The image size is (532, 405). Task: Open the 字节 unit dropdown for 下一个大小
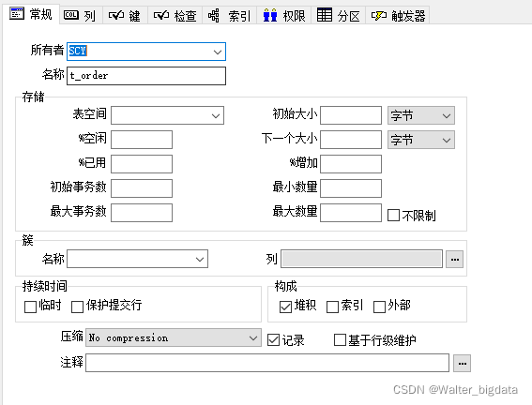(x=421, y=140)
